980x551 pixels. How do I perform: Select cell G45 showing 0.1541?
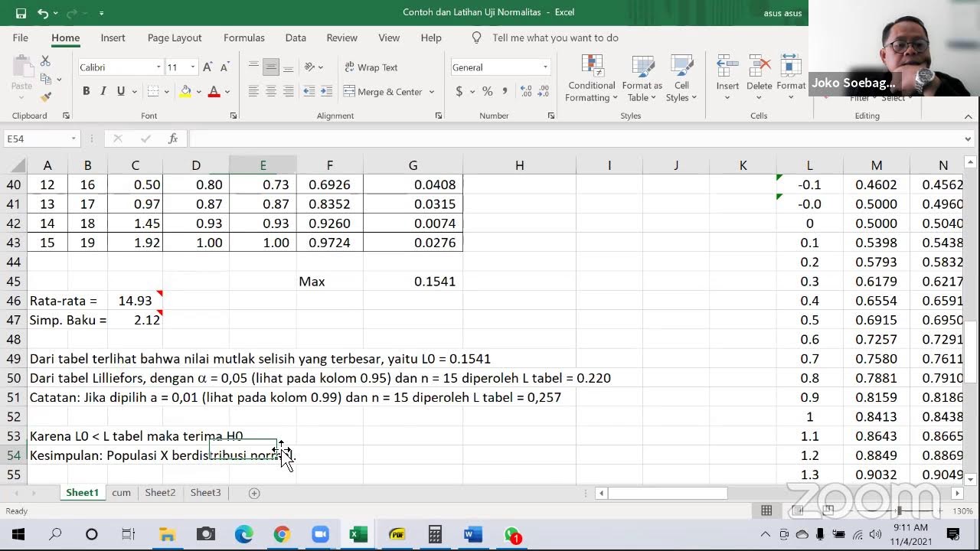pos(413,282)
